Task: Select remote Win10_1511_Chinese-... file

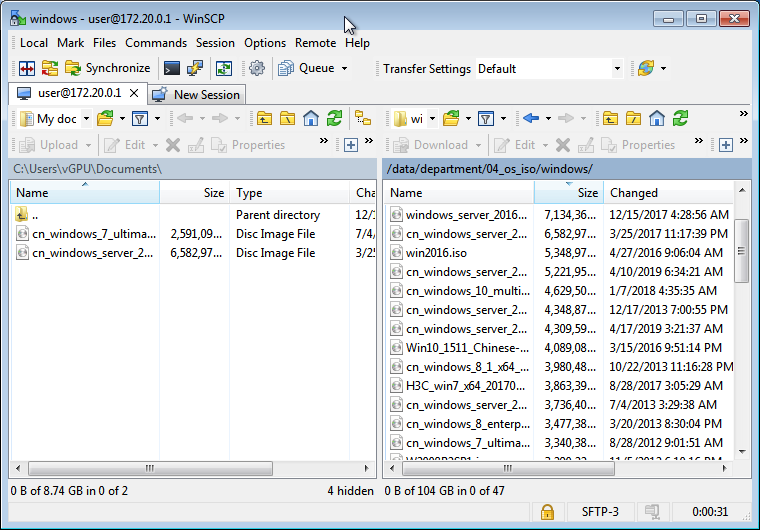Action: (x=560, y=348)
